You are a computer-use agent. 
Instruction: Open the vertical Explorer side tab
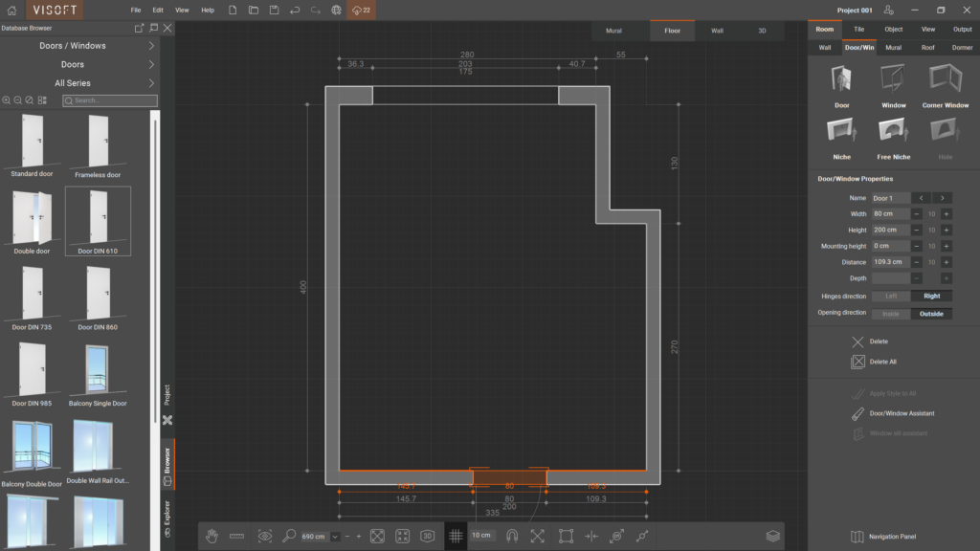coord(167,518)
